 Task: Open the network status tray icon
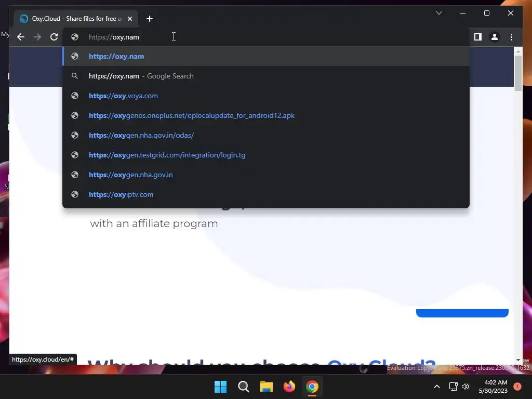453,387
